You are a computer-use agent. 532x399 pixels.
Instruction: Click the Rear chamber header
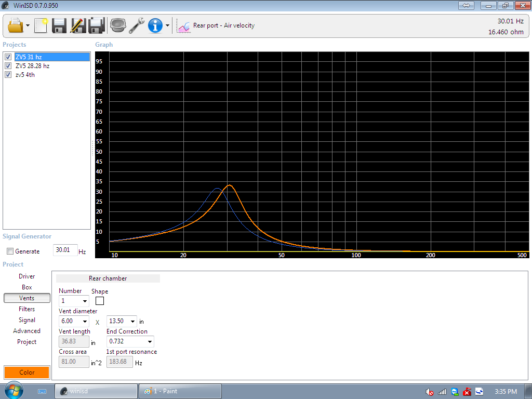pyautogui.click(x=108, y=278)
